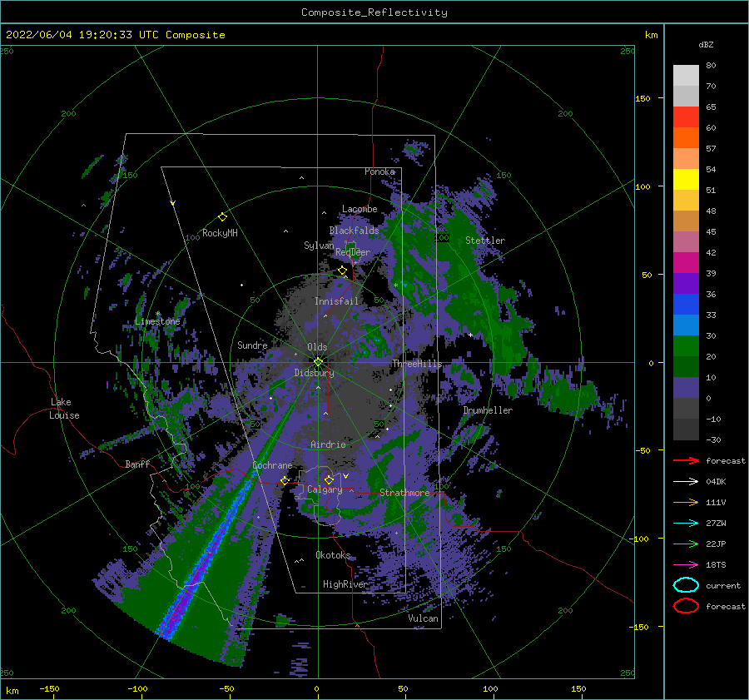Image resolution: width=749 pixels, height=700 pixels.
Task: Click the yellow diamond marker above RockyMH
Action: pos(222,217)
